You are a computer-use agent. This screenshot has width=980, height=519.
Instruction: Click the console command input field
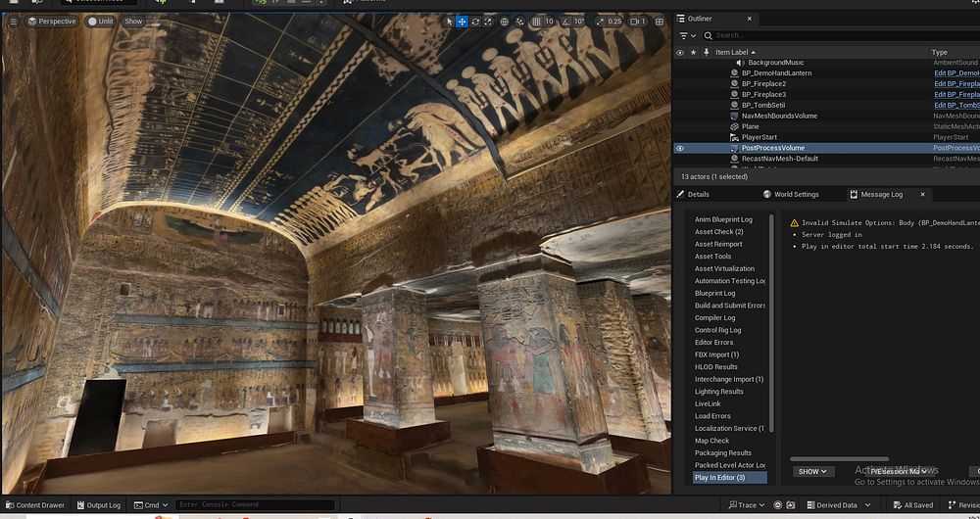click(x=255, y=505)
